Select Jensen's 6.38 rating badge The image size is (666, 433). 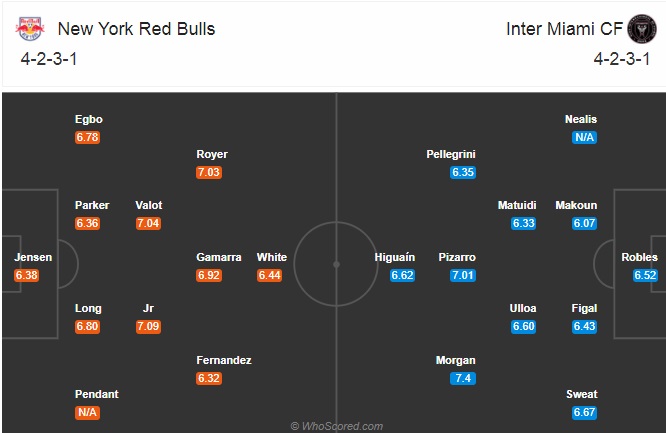tap(28, 275)
